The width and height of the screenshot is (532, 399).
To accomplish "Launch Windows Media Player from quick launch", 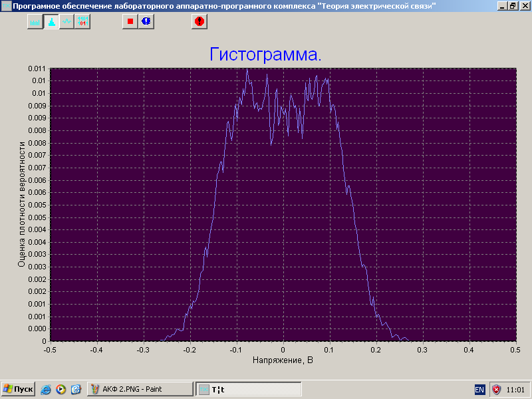I will click(x=61, y=389).
